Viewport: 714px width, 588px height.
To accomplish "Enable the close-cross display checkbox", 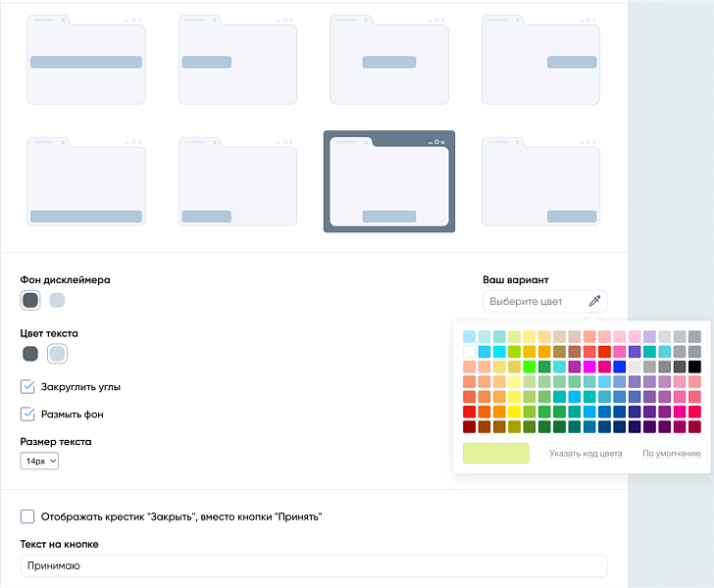I will pos(28,516).
